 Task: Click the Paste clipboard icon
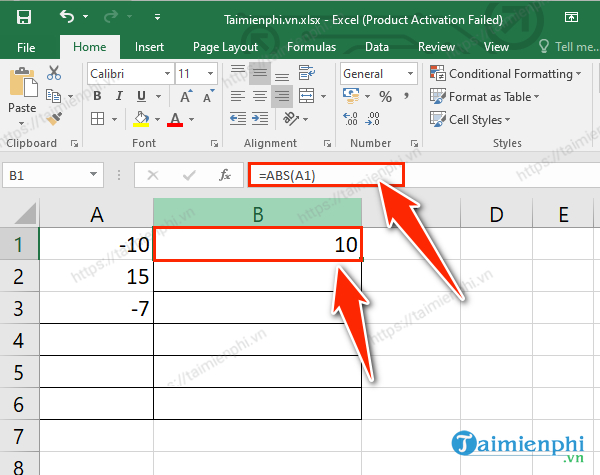[x=23, y=90]
